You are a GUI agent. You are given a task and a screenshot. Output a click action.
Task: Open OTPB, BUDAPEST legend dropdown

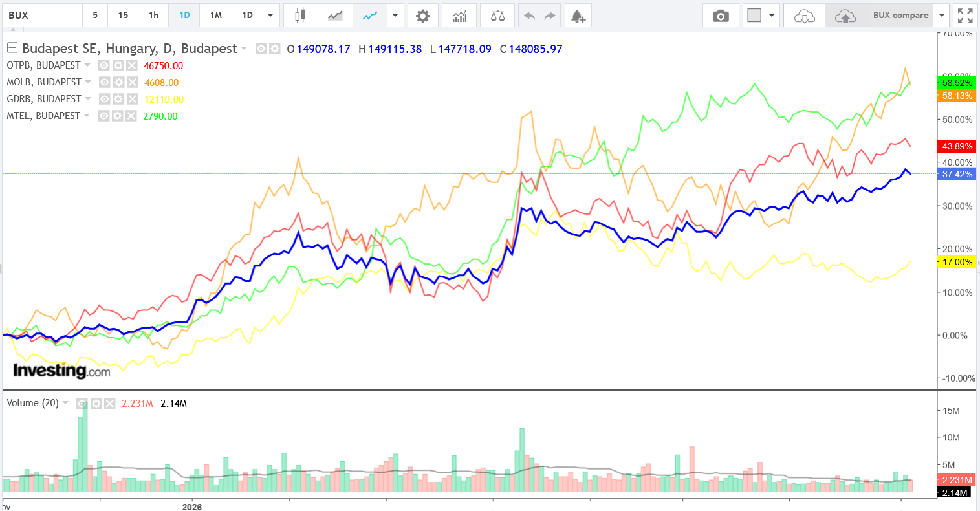tap(87, 65)
